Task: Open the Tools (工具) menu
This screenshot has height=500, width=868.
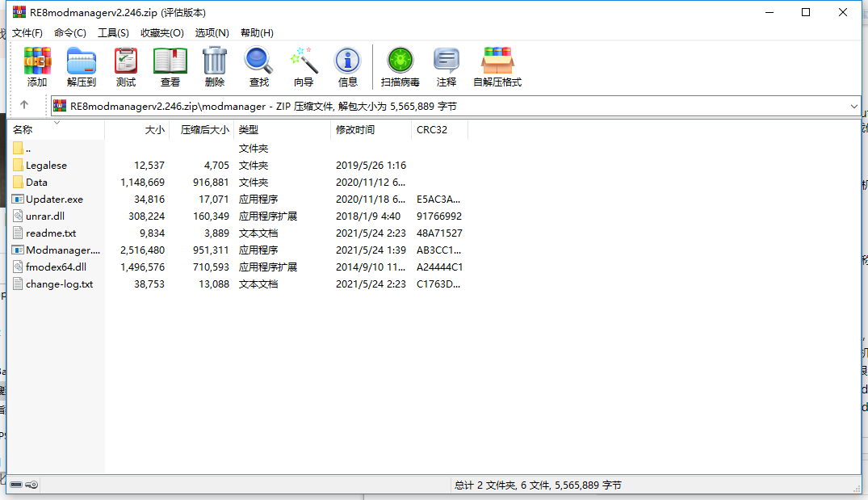Action: (x=114, y=32)
